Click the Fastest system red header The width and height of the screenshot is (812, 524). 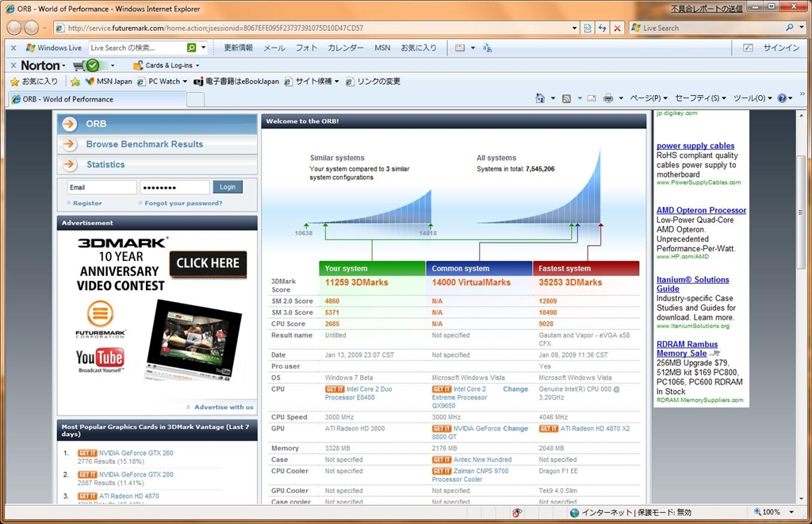(x=586, y=268)
